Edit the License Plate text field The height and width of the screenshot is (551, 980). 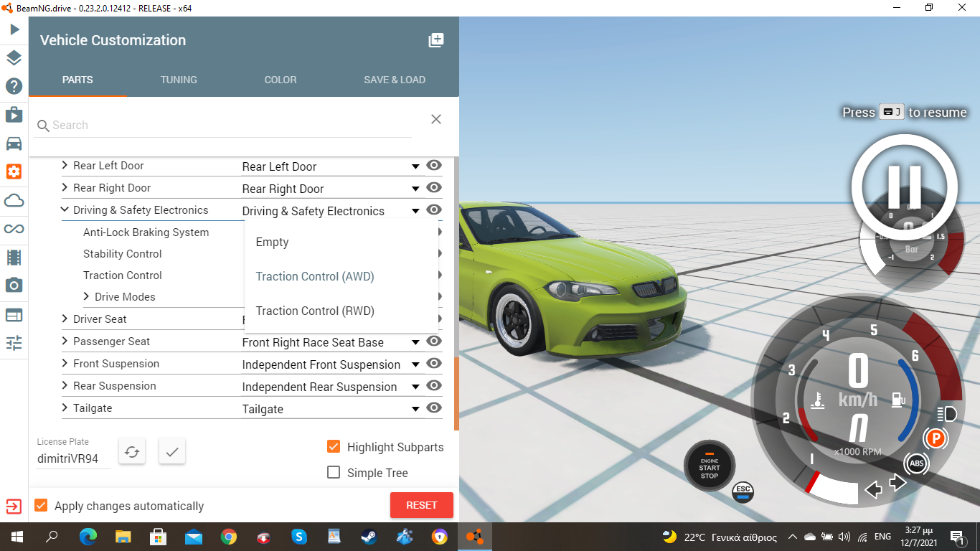click(73, 458)
